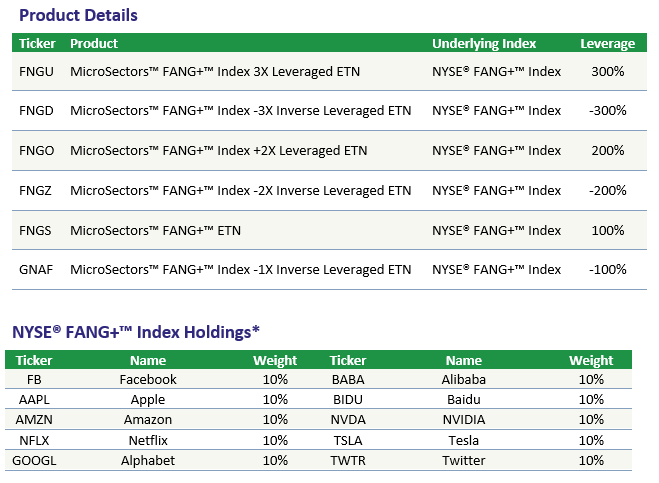Click the -1X Inverse Leveraged ETN product name

240,269
